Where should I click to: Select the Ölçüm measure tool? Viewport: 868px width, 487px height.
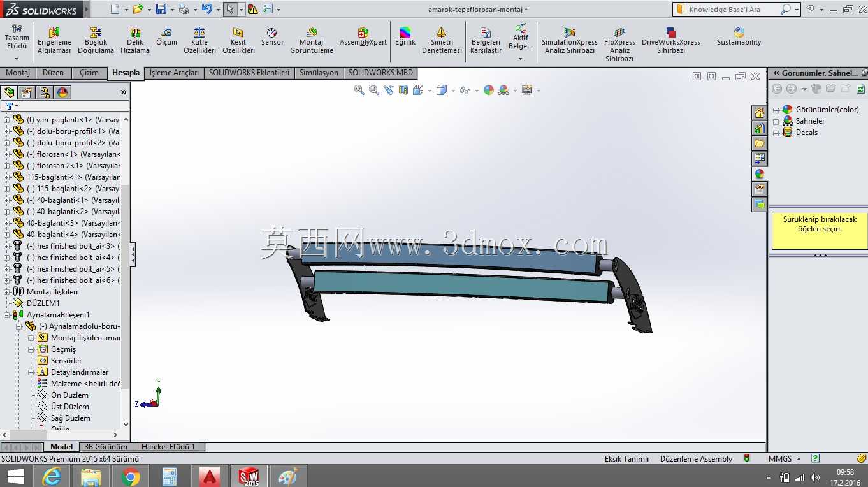point(166,36)
